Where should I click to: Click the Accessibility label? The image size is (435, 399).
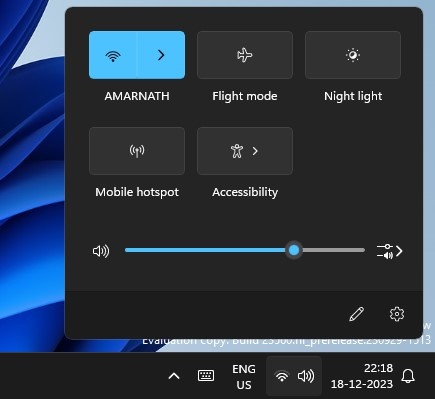(x=245, y=192)
